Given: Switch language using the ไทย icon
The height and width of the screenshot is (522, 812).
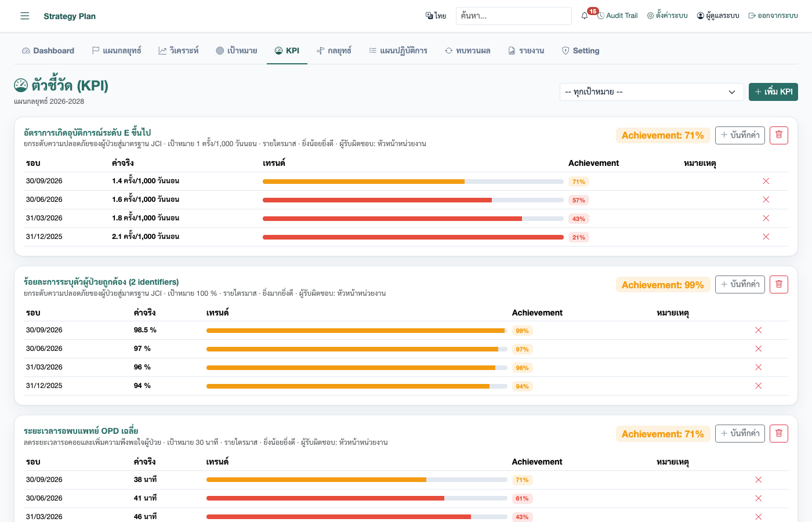Looking at the screenshot, I should coord(436,16).
